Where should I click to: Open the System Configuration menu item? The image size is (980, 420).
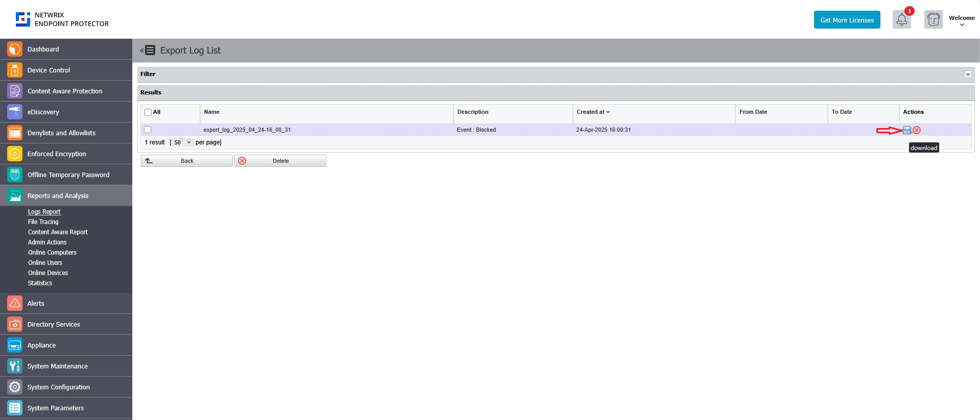pyautogui.click(x=66, y=387)
